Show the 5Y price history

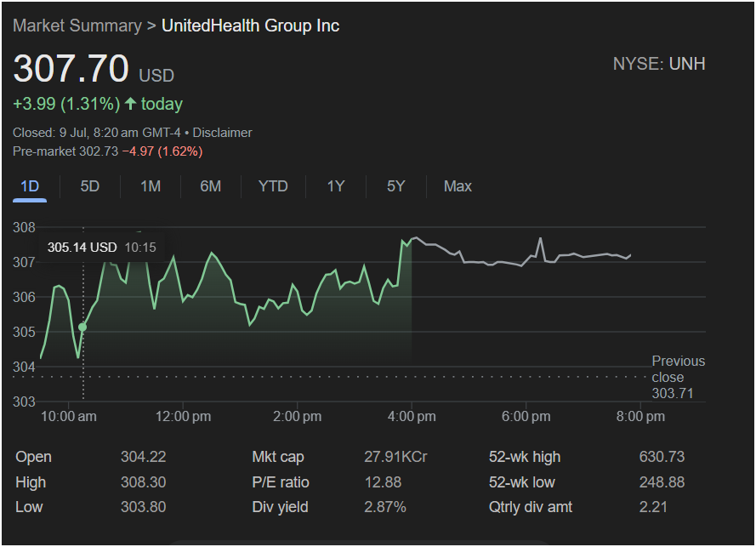pyautogui.click(x=395, y=186)
